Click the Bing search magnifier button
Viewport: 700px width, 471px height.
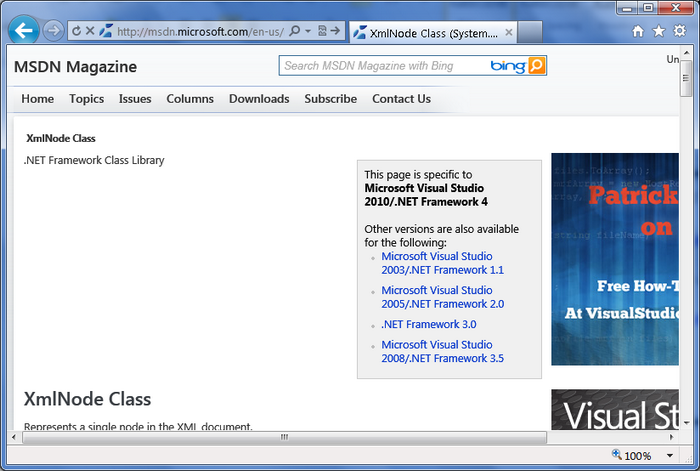point(537,66)
